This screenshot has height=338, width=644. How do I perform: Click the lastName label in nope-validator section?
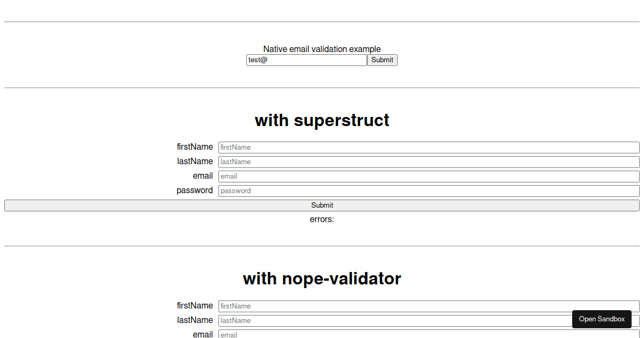(195, 320)
